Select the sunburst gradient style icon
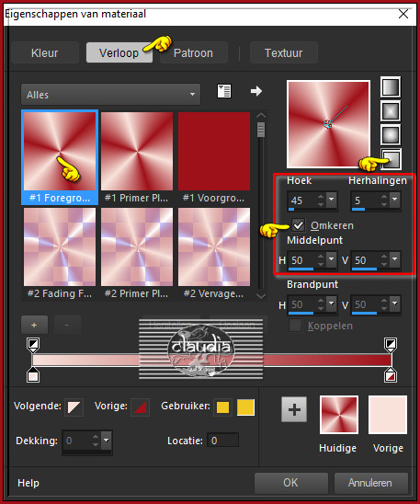This screenshot has width=420, height=504. tap(391, 135)
